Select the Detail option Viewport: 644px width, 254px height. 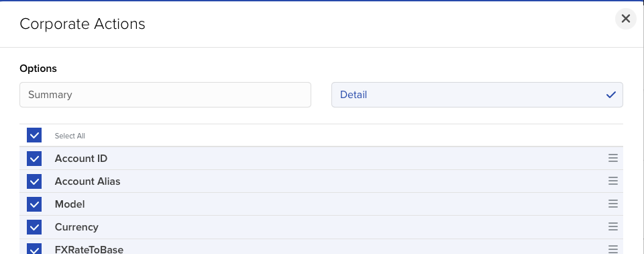tap(477, 95)
